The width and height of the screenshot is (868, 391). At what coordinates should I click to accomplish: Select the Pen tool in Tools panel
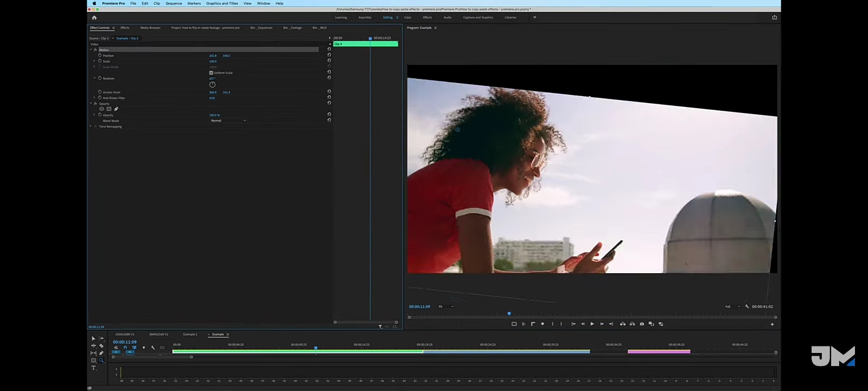pyautogui.click(x=101, y=353)
